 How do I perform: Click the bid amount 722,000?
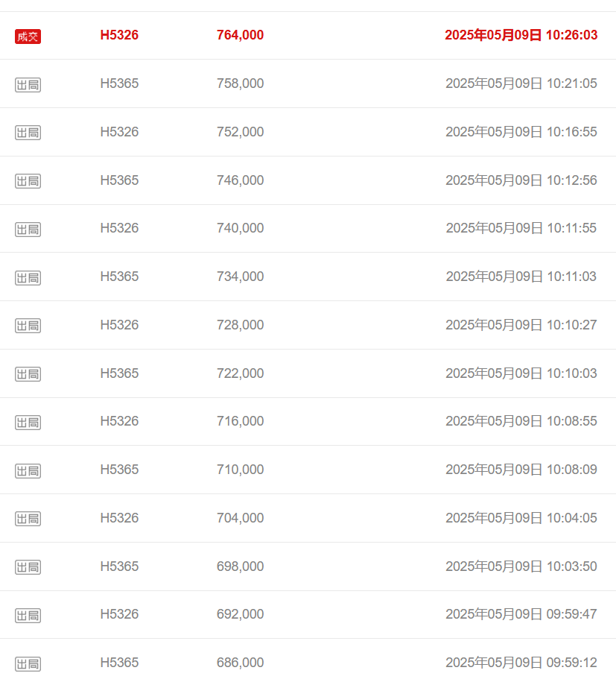tap(240, 373)
